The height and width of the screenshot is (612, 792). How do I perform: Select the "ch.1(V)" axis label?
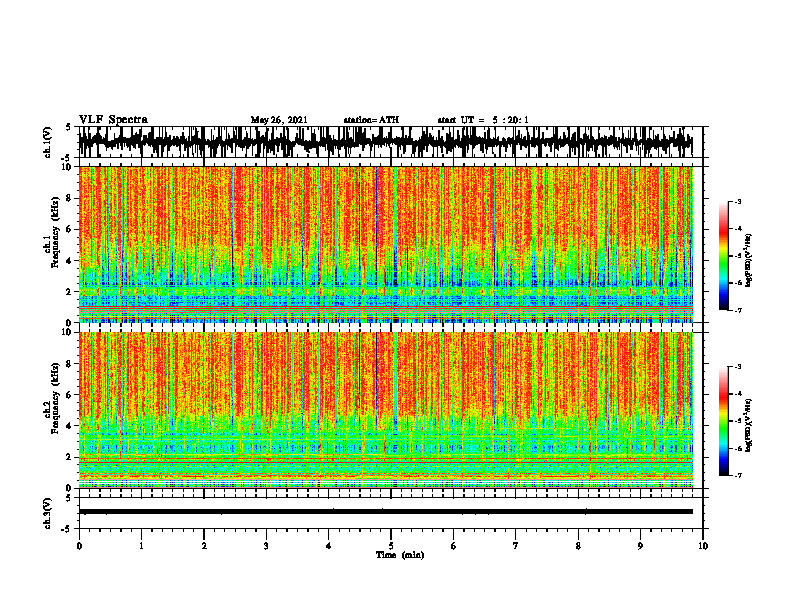pos(48,142)
